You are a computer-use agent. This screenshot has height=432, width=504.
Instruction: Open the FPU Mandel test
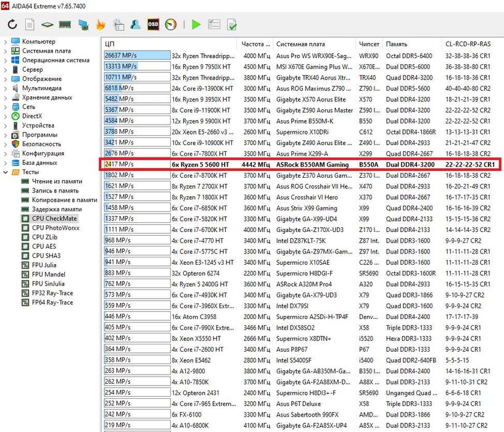click(x=49, y=275)
